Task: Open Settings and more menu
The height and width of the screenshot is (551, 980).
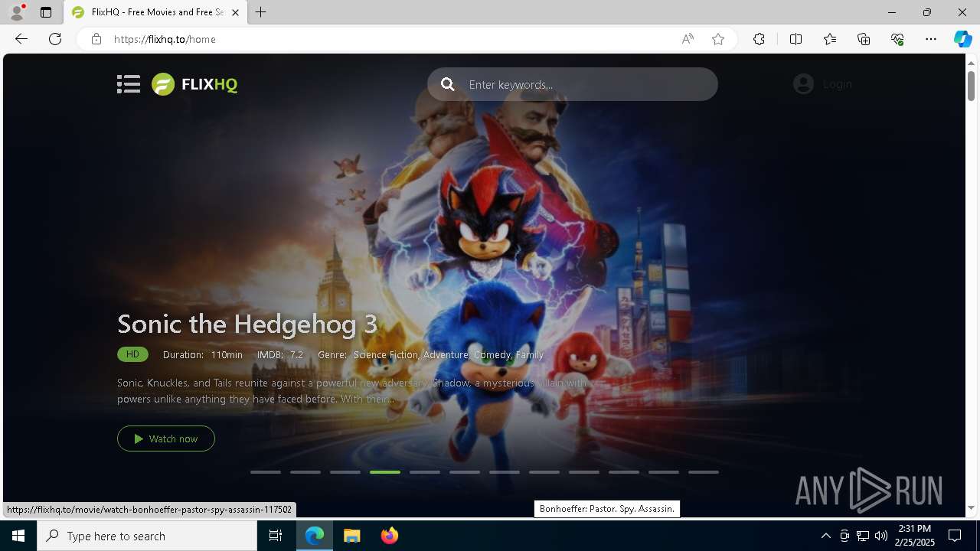Action: pos(931,39)
